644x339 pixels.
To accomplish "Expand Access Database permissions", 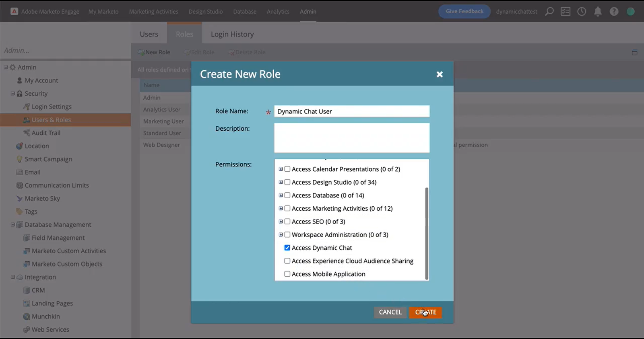I will click(x=281, y=195).
